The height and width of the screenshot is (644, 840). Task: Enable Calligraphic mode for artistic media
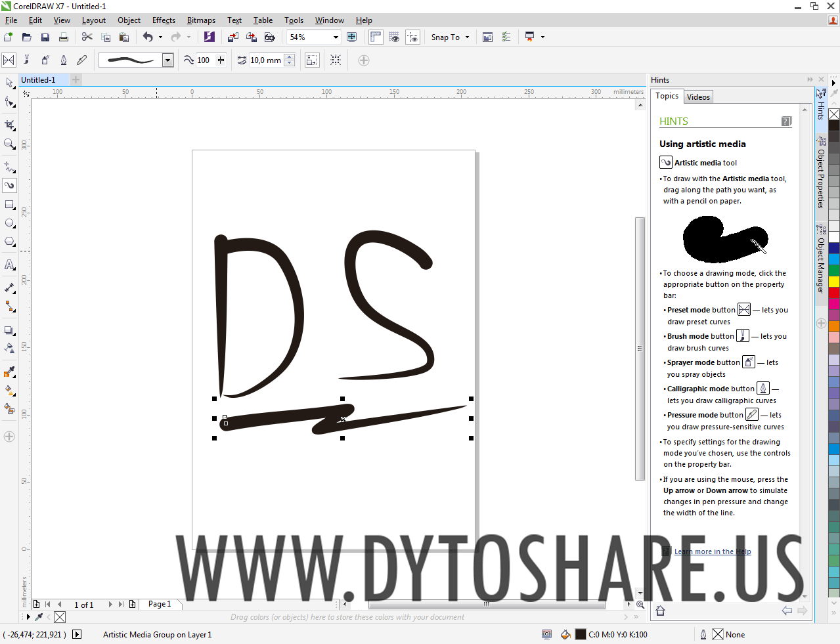tap(63, 60)
